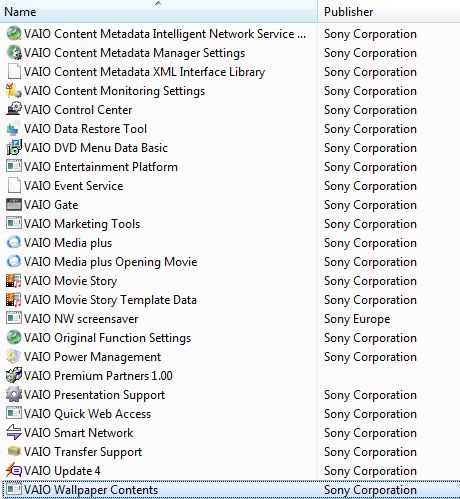Click the VAIO Media plus icon
The height and width of the screenshot is (499, 460).
pyautogui.click(x=14, y=242)
